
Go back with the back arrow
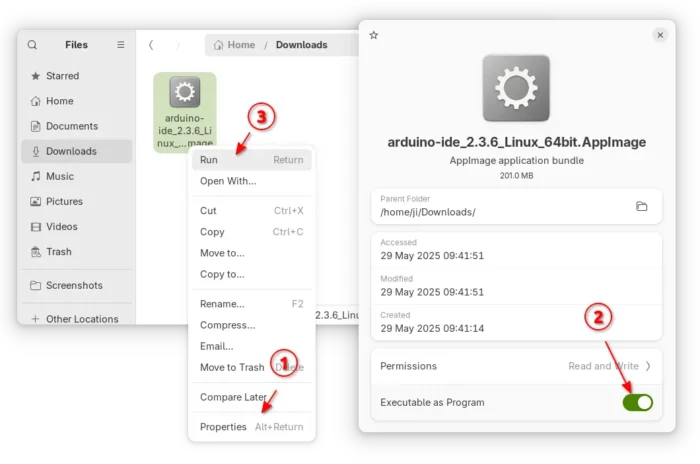pyautogui.click(x=151, y=45)
